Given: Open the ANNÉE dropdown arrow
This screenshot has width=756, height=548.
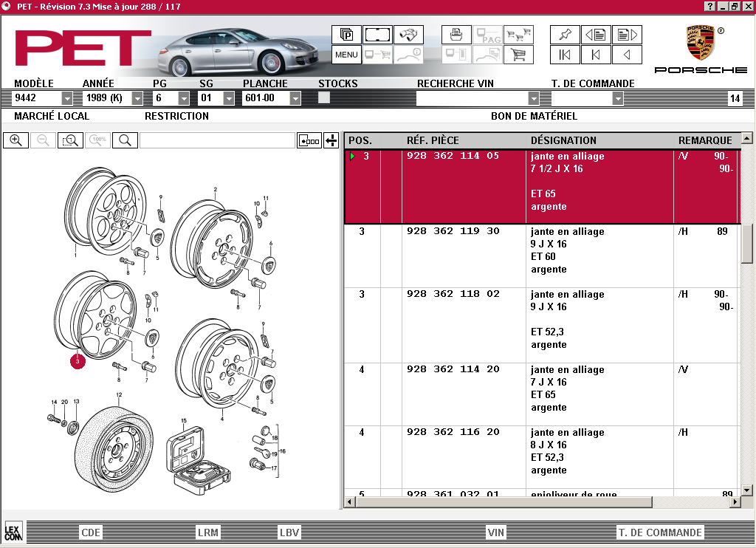Looking at the screenshot, I should pos(137,98).
